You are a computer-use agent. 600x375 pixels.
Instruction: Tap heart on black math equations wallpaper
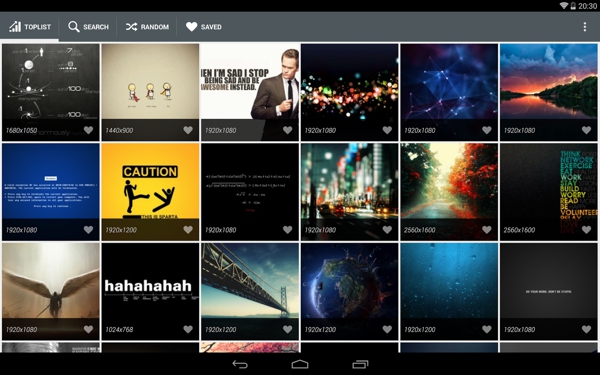click(x=287, y=230)
